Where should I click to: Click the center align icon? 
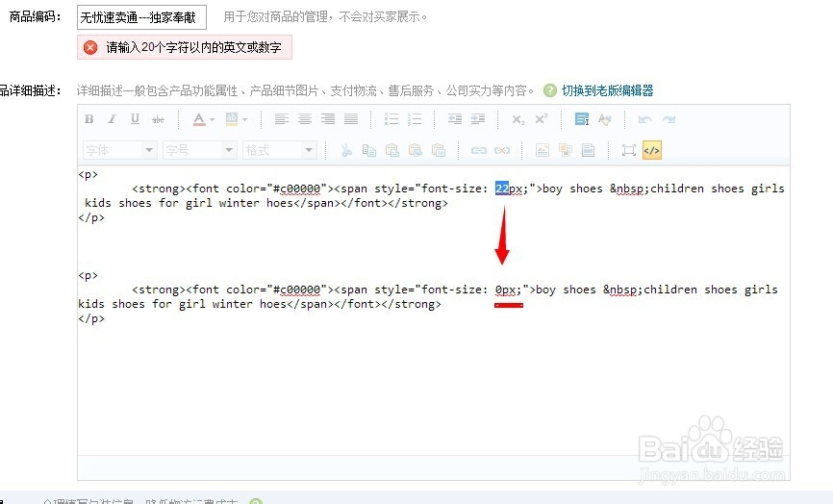[304, 119]
